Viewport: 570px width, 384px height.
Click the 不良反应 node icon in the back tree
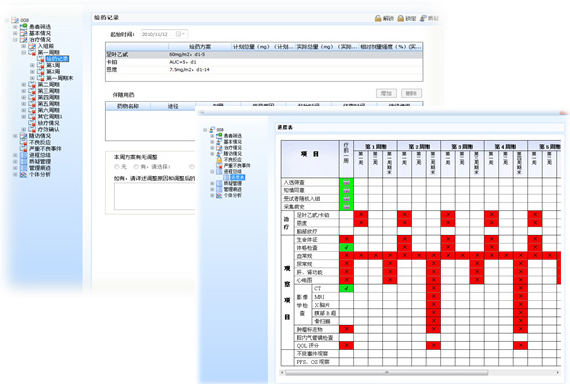tap(24, 142)
